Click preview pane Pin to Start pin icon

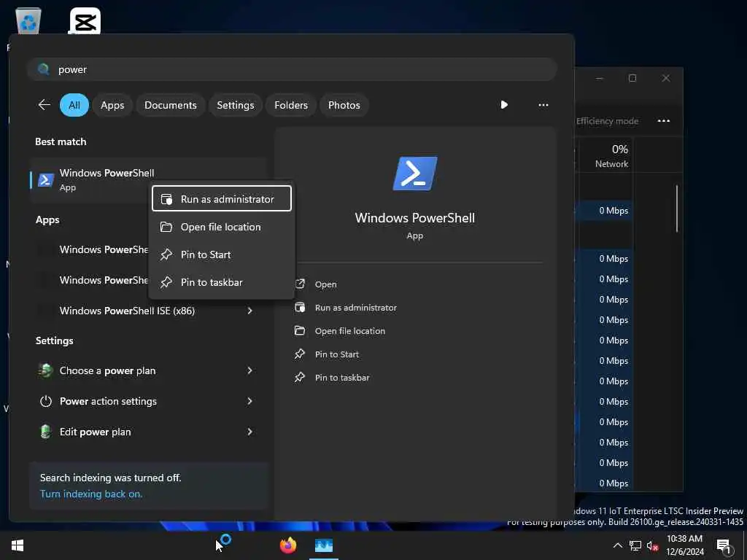[x=300, y=354]
